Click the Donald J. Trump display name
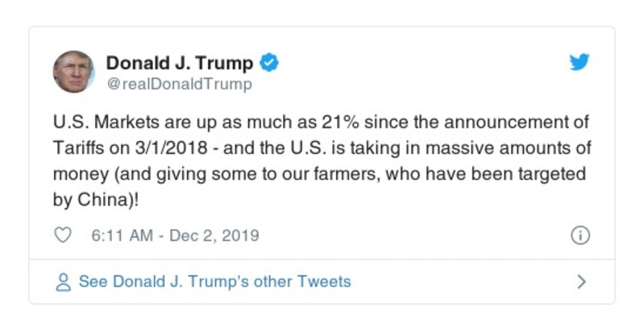The image size is (644, 334). click(180, 63)
